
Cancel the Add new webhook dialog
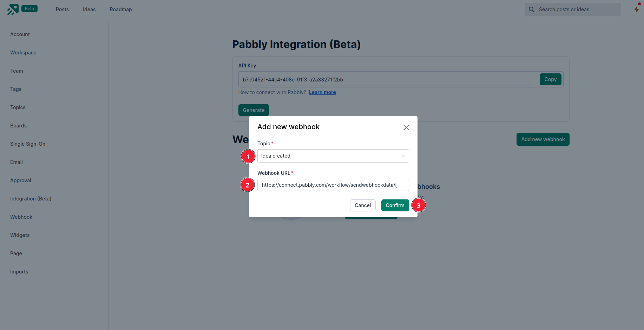point(363,205)
